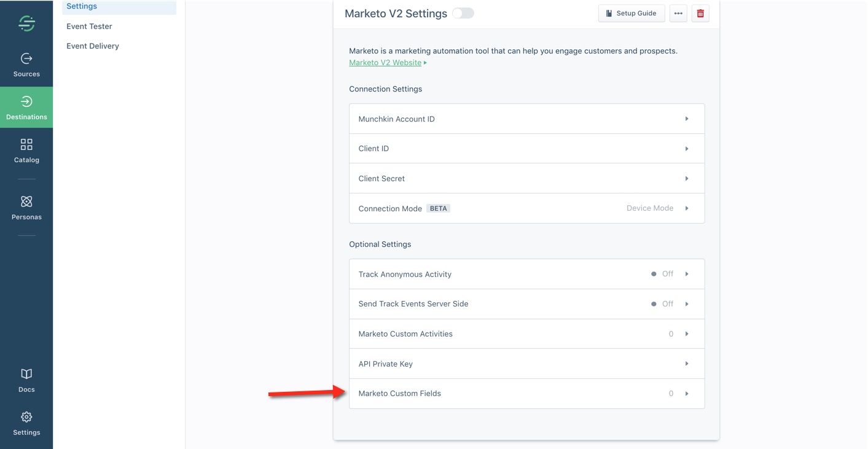
Task: Switch to the Event Tester tab
Action: [x=89, y=26]
